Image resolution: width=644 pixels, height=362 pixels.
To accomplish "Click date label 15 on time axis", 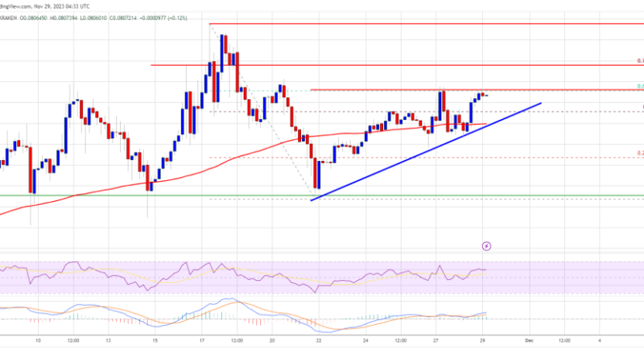I will point(155,340).
